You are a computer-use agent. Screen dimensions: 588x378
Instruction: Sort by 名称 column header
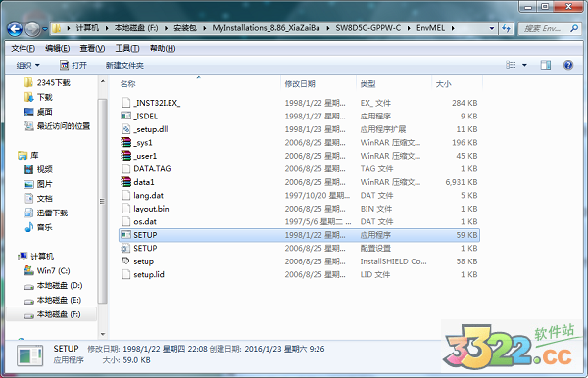click(127, 84)
